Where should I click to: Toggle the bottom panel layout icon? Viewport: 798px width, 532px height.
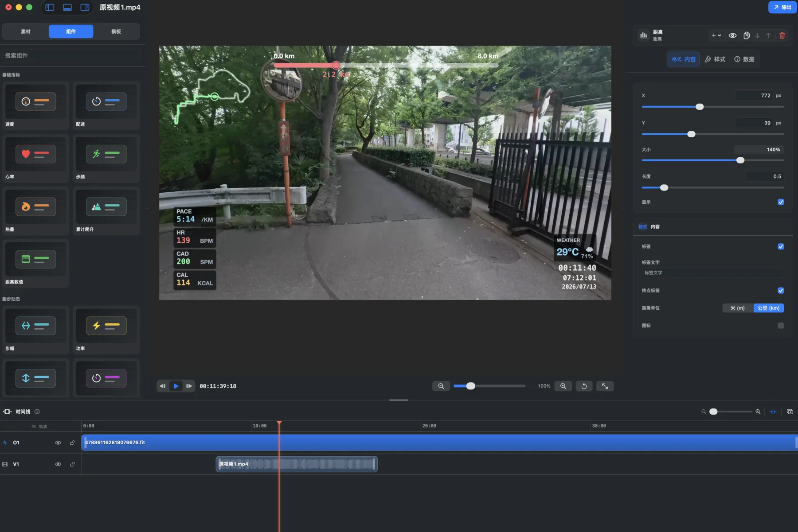coord(67,7)
